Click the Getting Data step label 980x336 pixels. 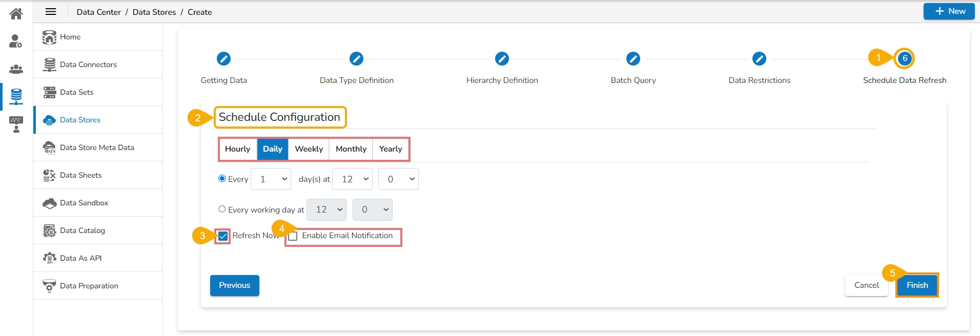tap(224, 80)
